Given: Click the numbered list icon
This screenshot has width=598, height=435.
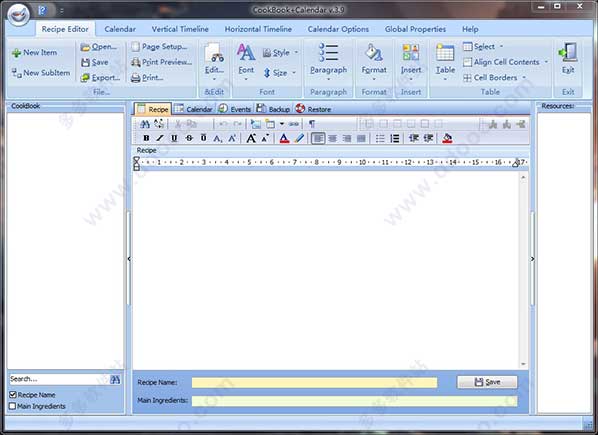Looking at the screenshot, I should (395, 138).
